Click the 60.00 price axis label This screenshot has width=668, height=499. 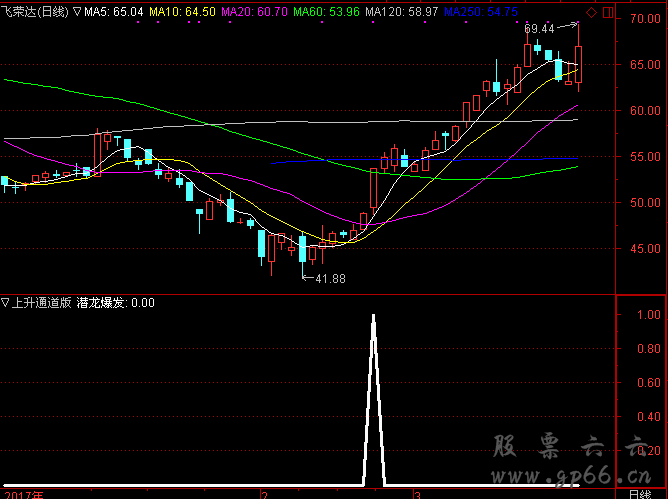coord(645,111)
